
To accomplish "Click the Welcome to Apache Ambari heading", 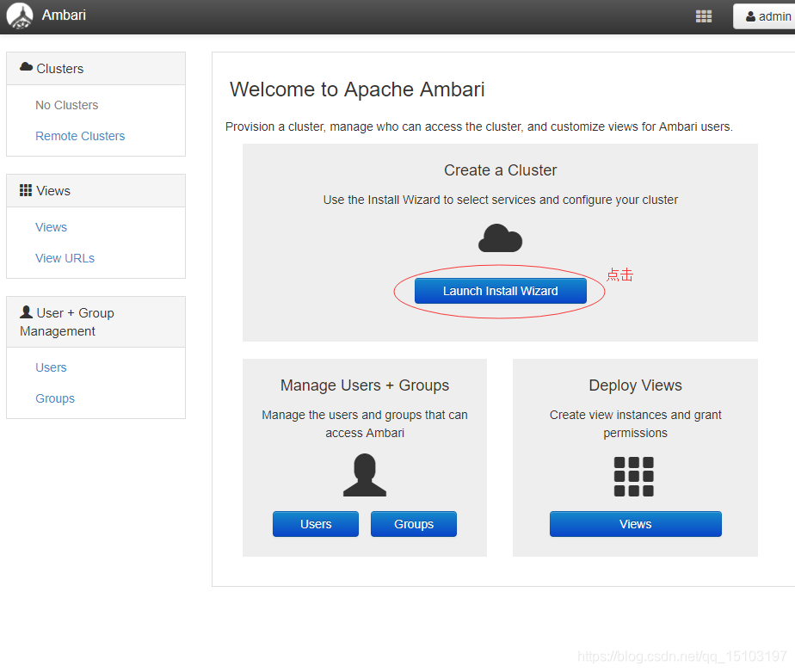I will tap(357, 89).
